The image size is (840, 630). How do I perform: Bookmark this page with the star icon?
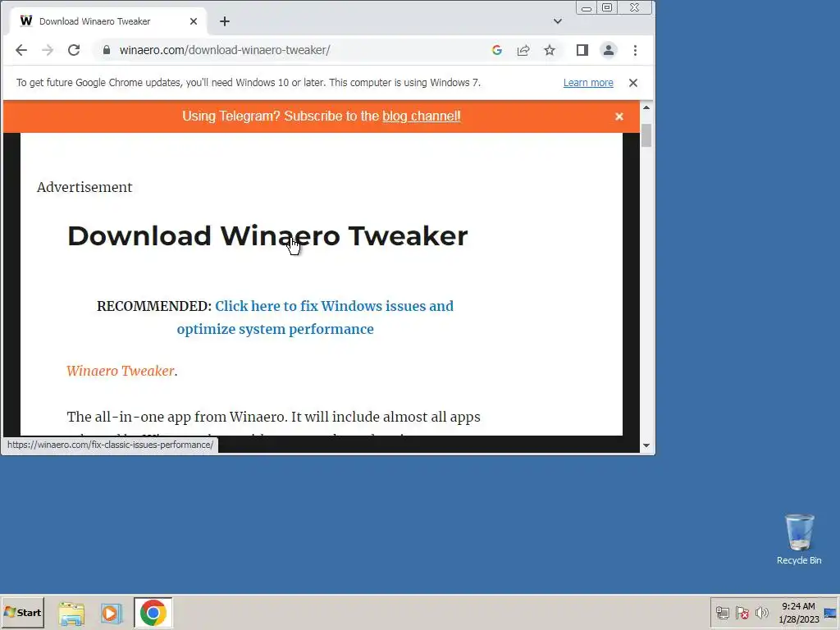550,50
